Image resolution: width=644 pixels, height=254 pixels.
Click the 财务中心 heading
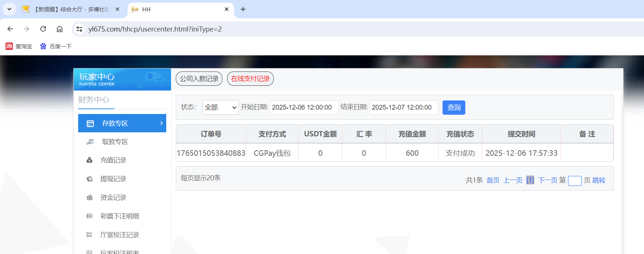[x=94, y=100]
